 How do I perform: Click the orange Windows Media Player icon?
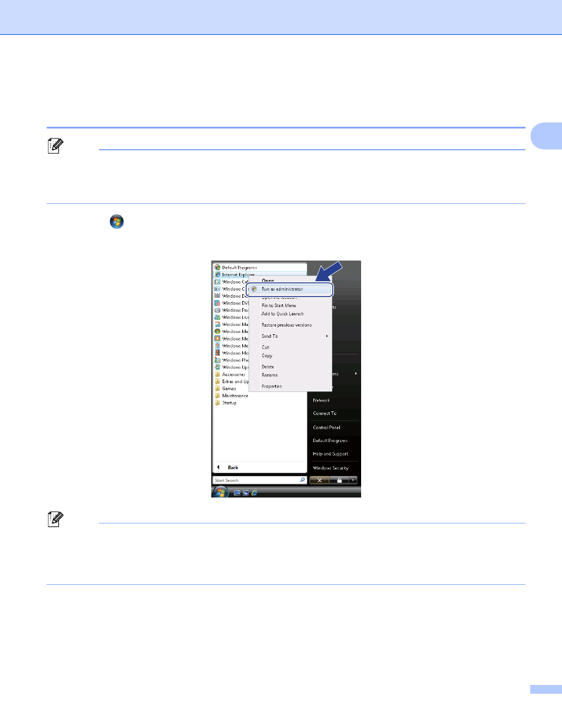[217, 338]
